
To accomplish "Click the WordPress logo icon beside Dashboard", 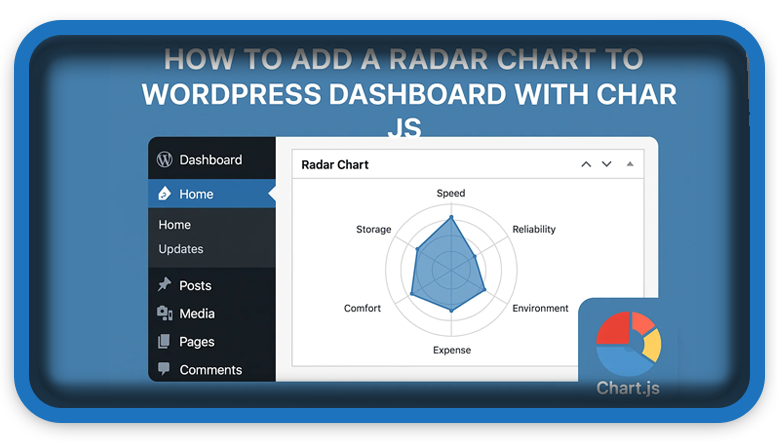I will (165, 160).
